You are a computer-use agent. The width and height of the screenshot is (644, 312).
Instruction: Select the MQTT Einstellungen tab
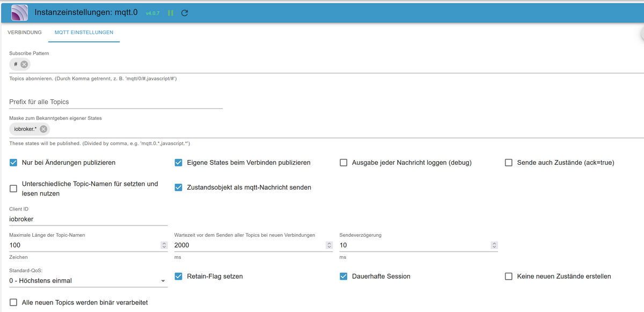84,33
